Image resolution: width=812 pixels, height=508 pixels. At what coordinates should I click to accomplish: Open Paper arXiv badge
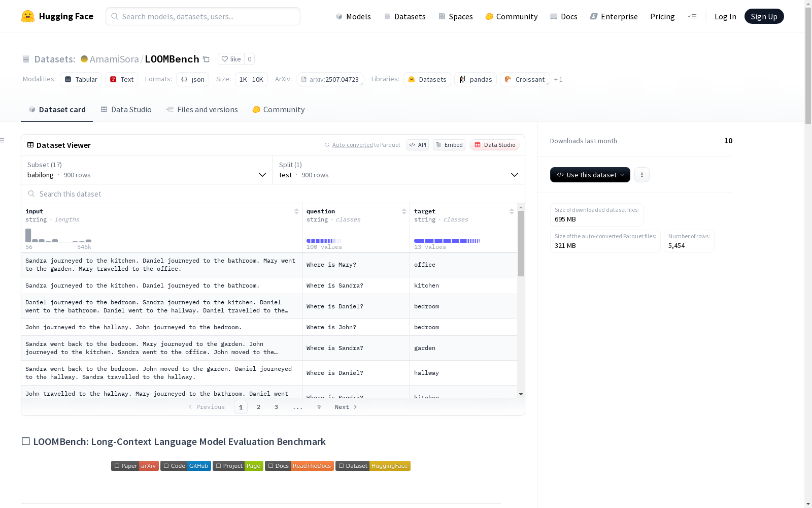pos(135,466)
